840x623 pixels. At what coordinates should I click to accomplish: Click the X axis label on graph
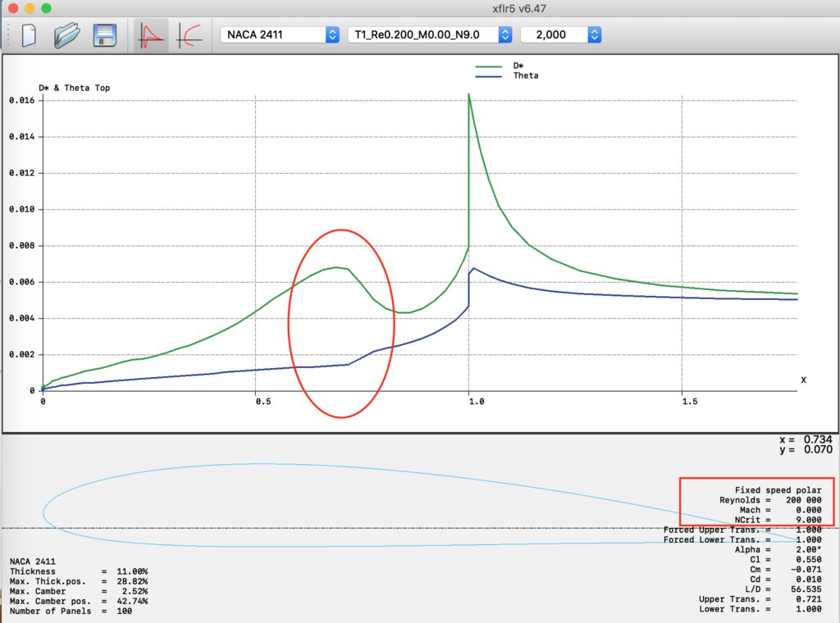point(803,380)
